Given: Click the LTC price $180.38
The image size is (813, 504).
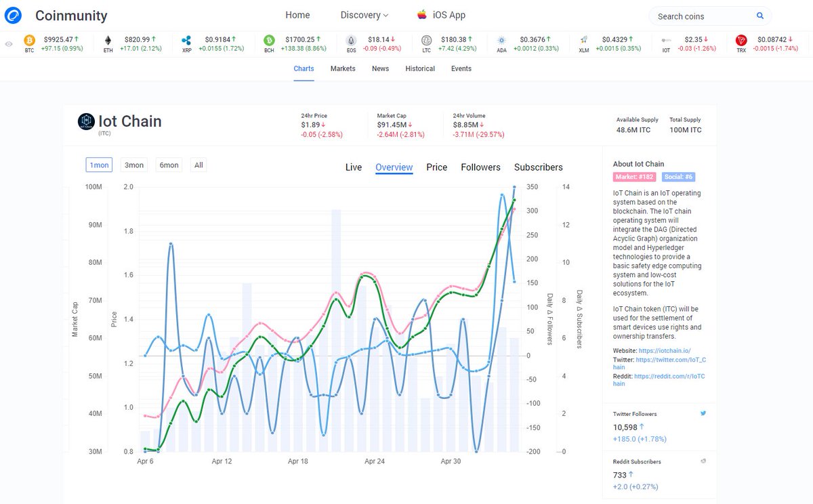Looking at the screenshot, I should [453, 40].
